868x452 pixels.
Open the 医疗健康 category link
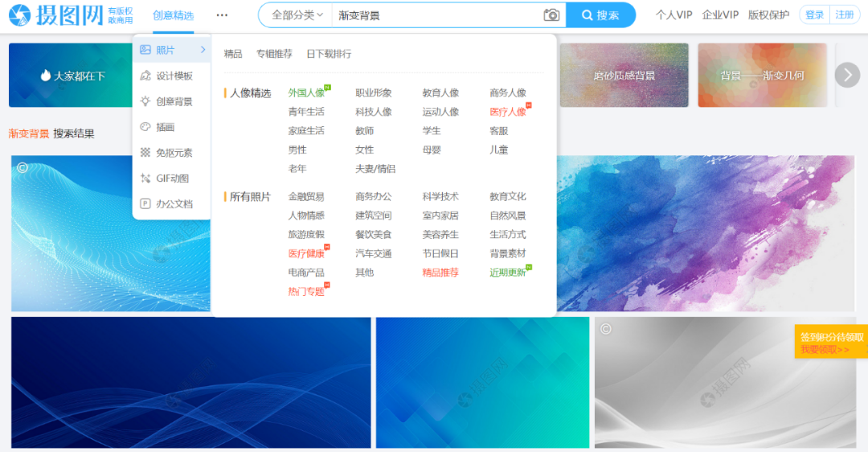pyautogui.click(x=306, y=253)
